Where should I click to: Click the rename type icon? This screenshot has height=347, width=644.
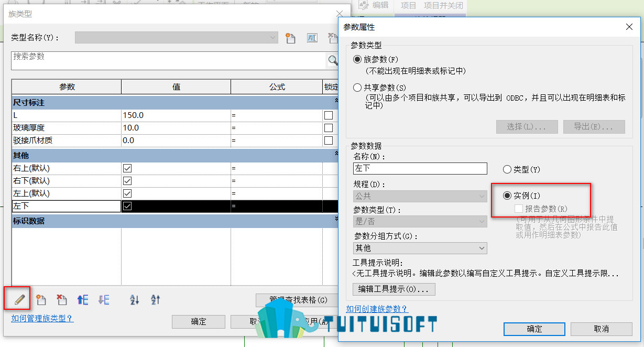click(x=312, y=38)
